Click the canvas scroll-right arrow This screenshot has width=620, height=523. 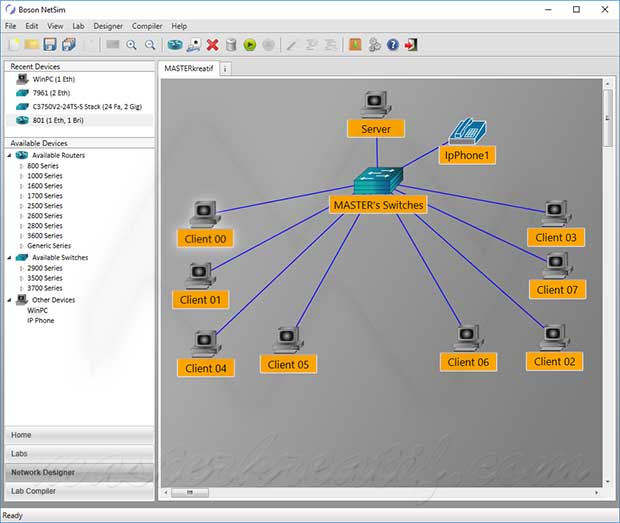coord(597,492)
